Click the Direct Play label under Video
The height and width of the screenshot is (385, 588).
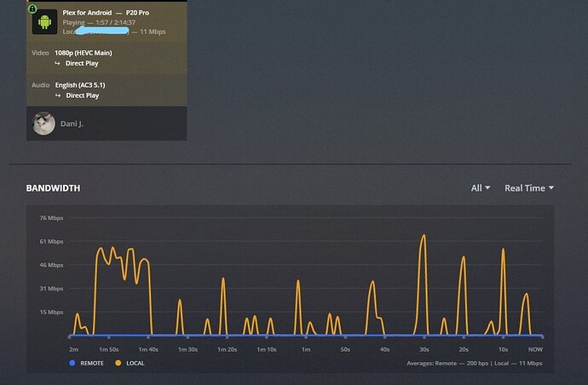(82, 63)
